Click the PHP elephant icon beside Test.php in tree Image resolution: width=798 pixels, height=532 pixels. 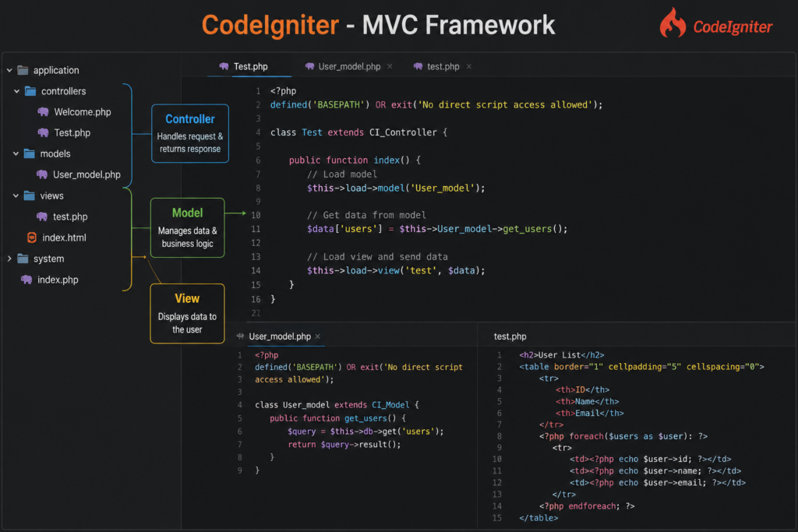coord(44,132)
